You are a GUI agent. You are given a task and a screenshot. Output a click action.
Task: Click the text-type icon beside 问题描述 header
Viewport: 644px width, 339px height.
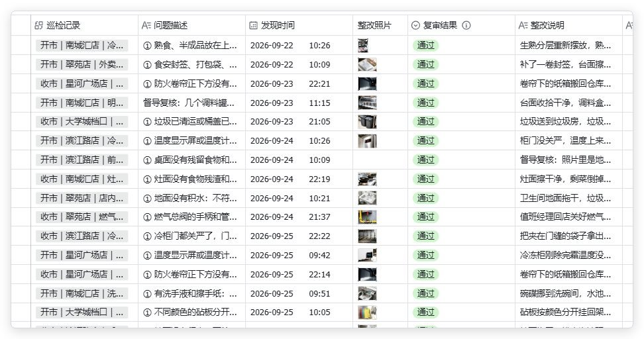[x=146, y=25]
